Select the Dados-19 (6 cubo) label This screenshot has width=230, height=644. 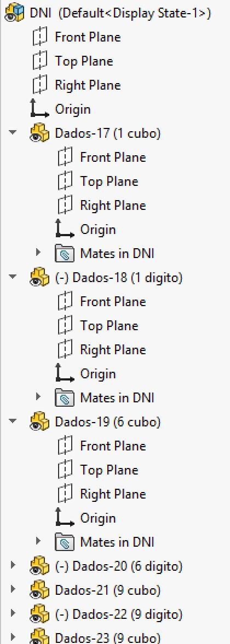click(x=108, y=422)
